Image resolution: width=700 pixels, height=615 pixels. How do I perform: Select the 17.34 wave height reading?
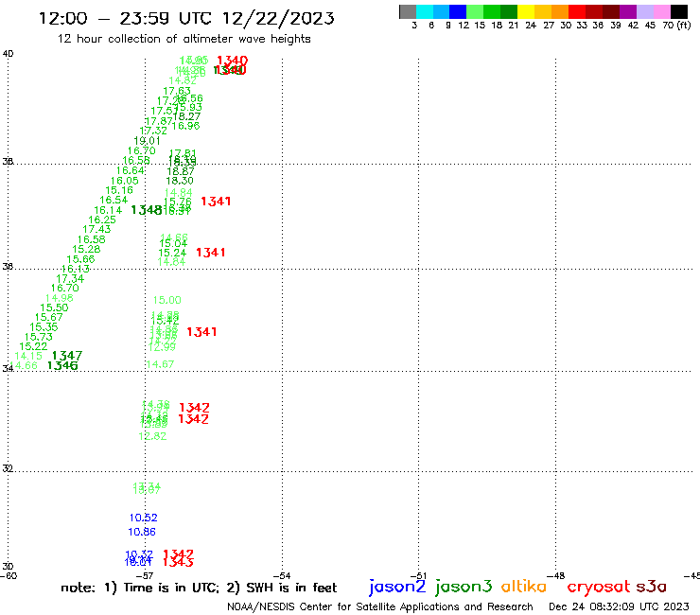click(70, 279)
